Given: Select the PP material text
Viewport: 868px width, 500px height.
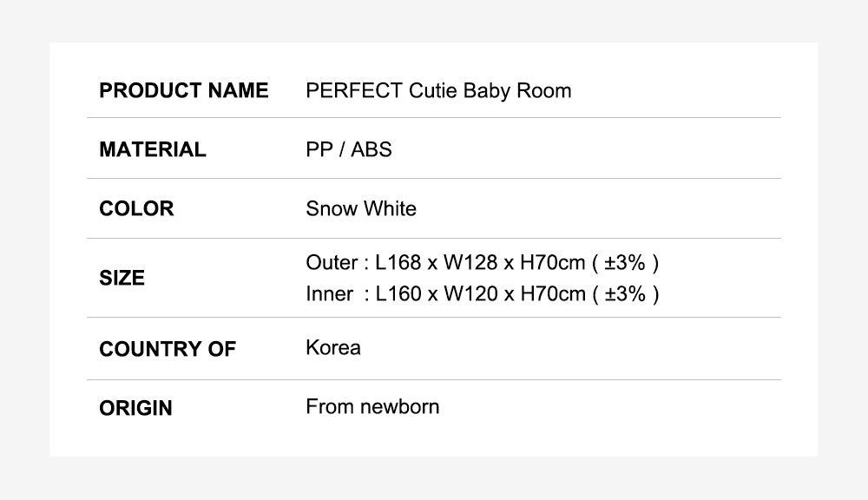Looking at the screenshot, I should [x=319, y=149].
